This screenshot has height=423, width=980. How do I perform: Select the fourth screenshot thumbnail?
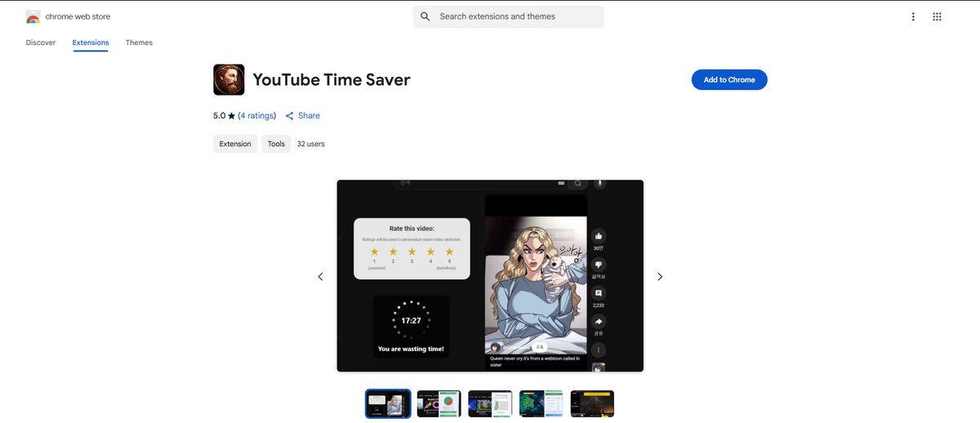541,403
